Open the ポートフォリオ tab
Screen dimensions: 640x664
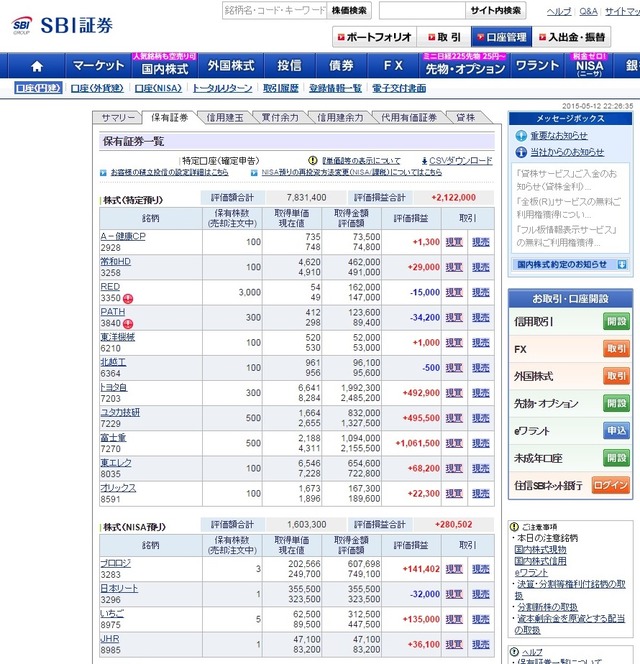coord(375,37)
